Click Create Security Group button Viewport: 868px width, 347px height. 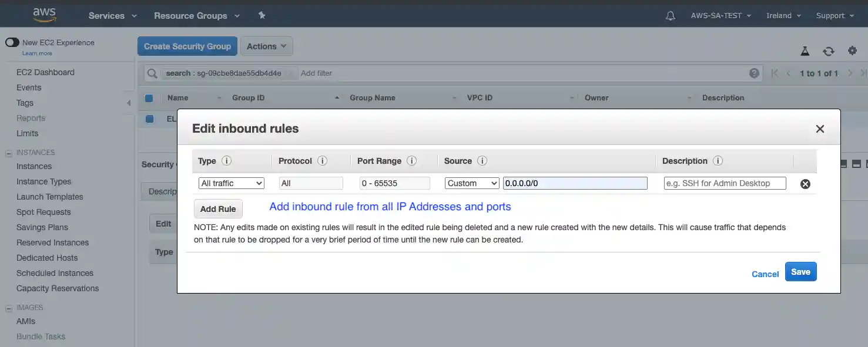tap(187, 46)
